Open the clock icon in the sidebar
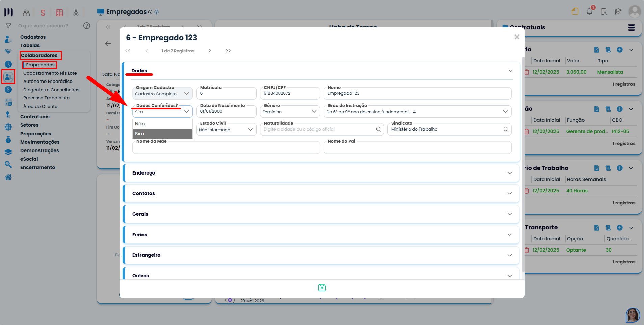This screenshot has width=644, height=325. [x=8, y=64]
